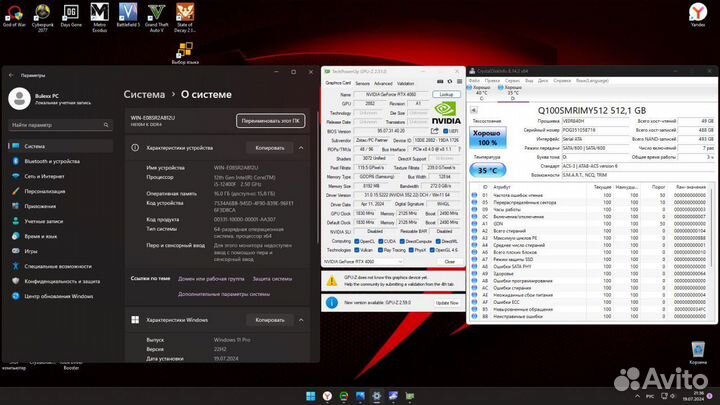Toggle the OpenGL 4.6 checkbox

click(x=432, y=250)
